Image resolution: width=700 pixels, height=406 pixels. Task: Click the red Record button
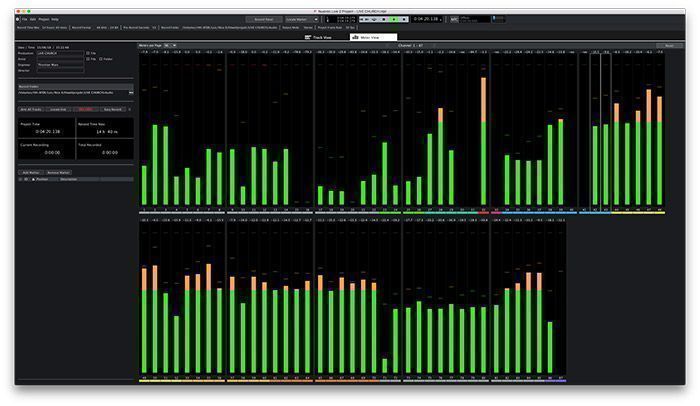(85, 109)
